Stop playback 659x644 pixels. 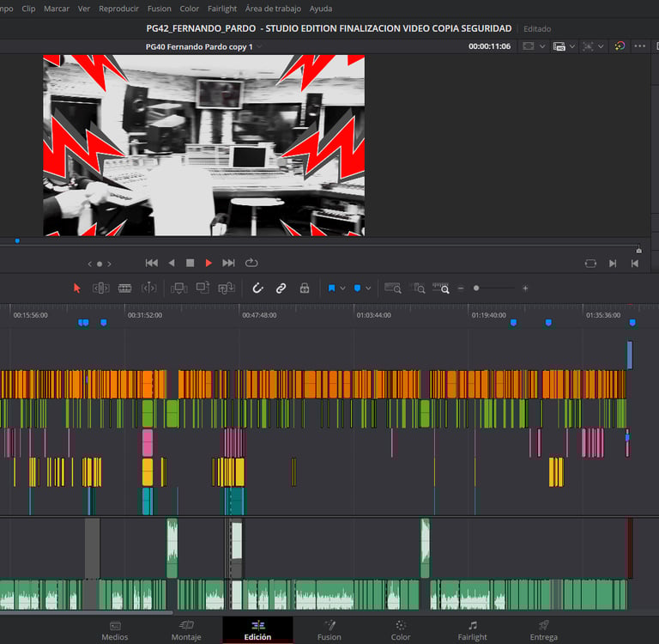click(190, 263)
